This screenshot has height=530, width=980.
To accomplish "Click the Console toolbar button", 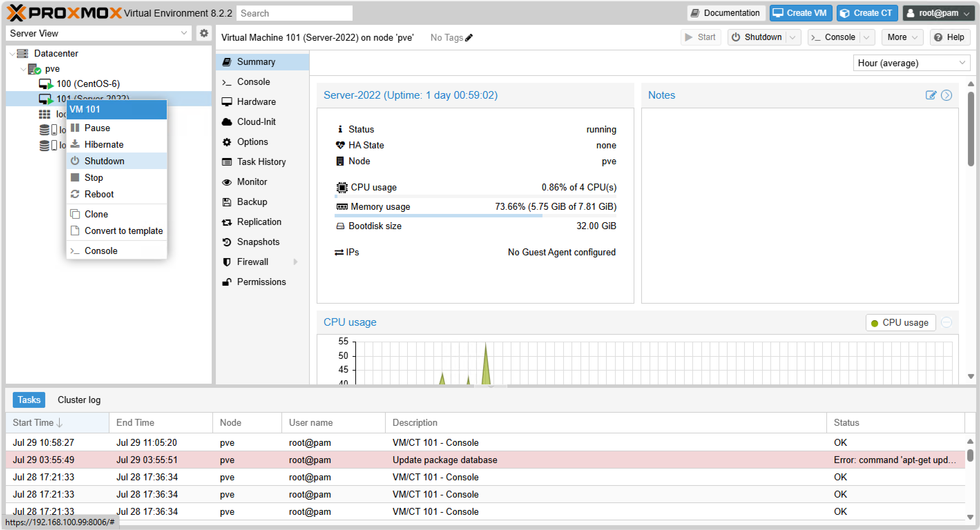I will pos(834,37).
